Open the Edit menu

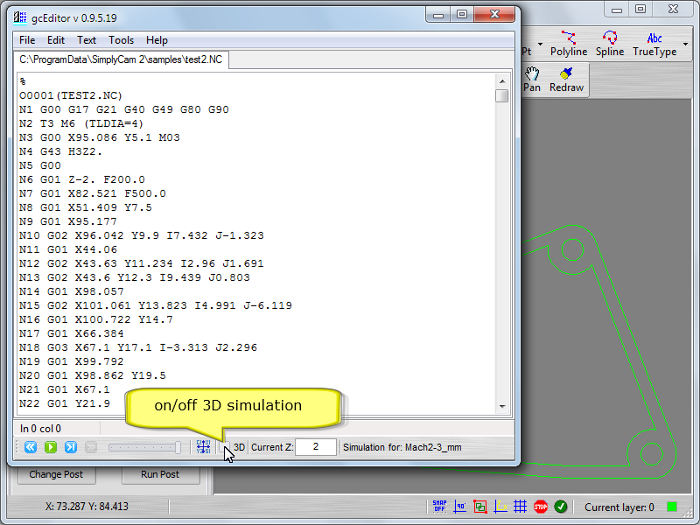pos(56,40)
